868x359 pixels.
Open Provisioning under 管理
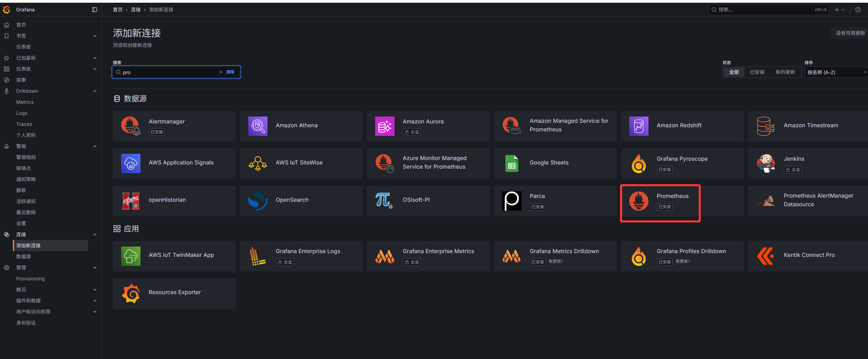pos(30,279)
